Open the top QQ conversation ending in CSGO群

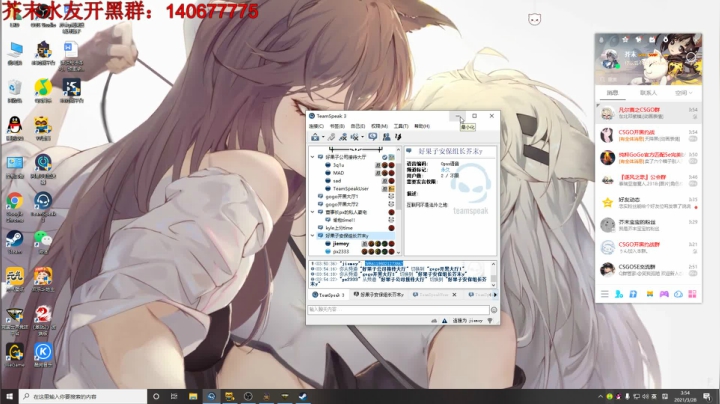click(648, 113)
